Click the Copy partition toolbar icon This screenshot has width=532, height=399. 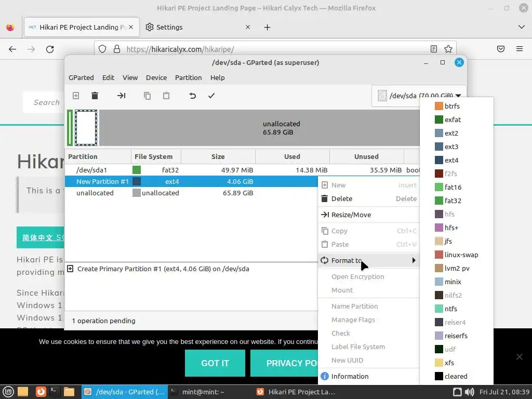pos(147,96)
